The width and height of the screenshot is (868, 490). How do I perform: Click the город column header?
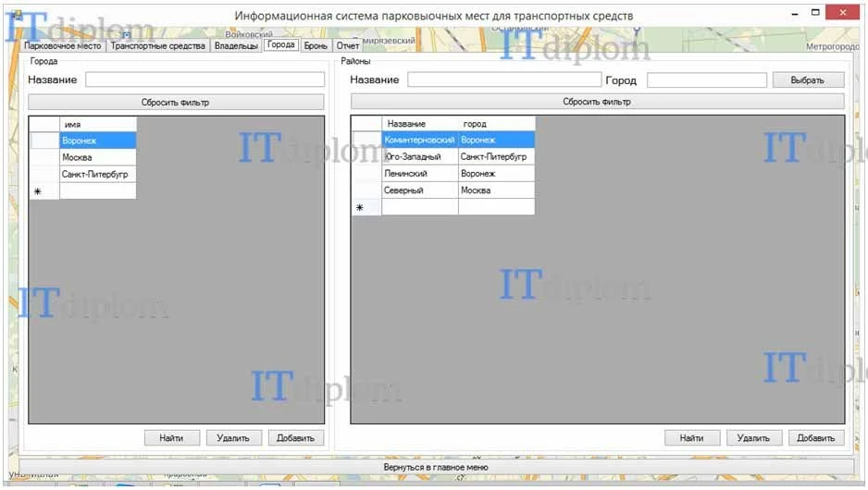[497, 124]
